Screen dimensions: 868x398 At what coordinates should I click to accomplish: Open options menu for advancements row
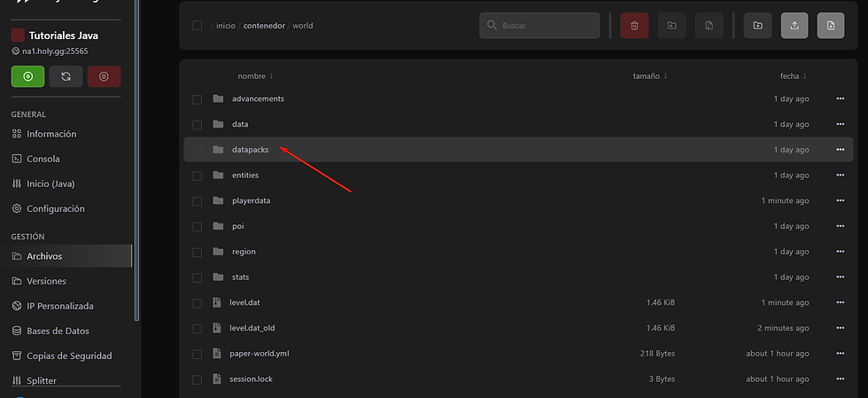pos(841,98)
